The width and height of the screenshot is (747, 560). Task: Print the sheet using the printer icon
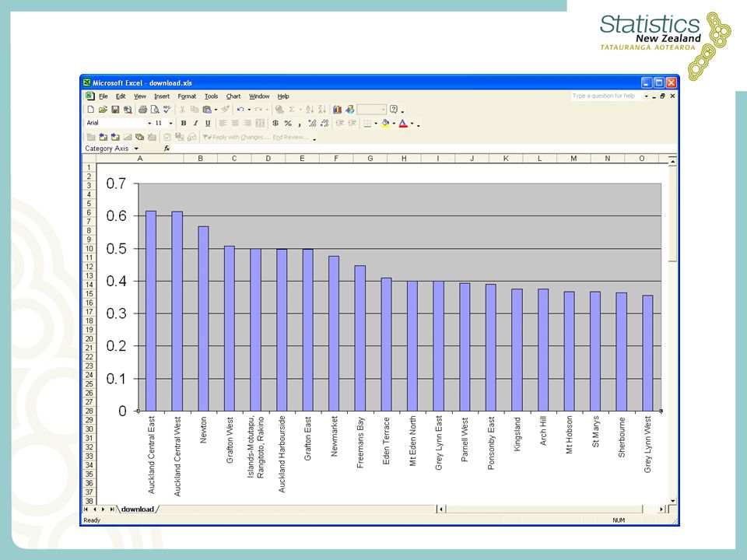pos(142,110)
